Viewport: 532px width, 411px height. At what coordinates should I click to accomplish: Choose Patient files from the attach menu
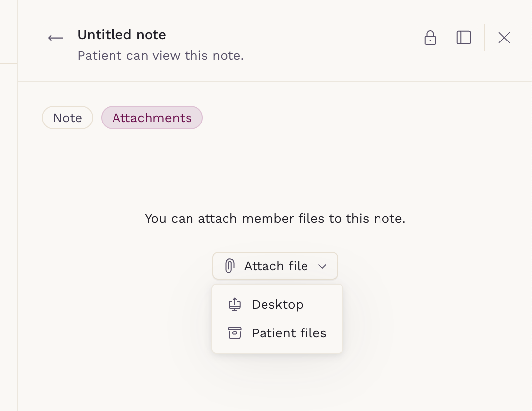tap(277, 333)
